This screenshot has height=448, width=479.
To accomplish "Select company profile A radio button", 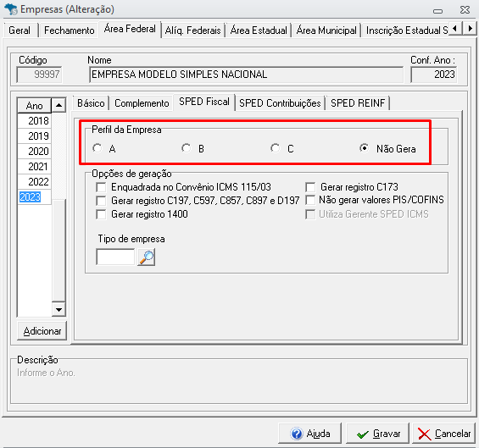I will click(x=97, y=148).
